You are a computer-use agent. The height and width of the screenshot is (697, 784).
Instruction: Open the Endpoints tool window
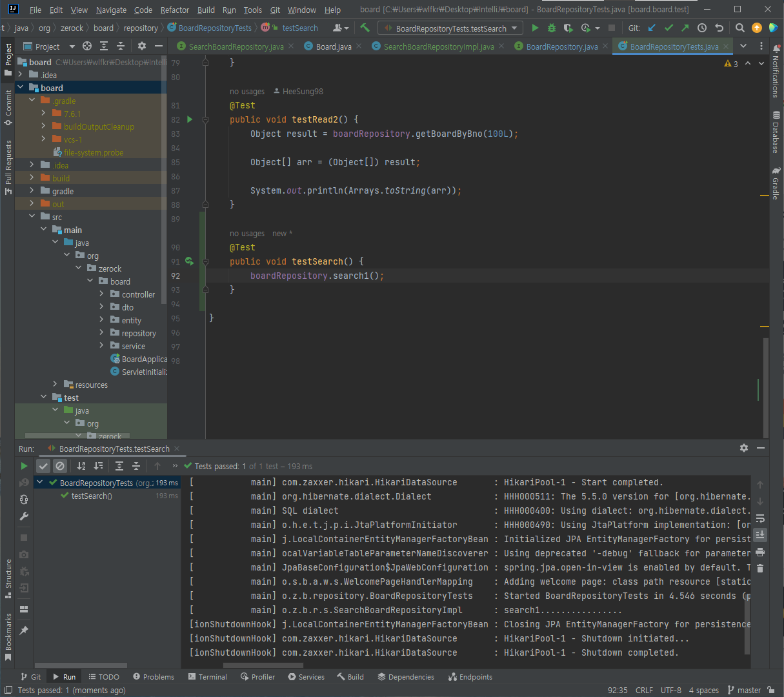pyautogui.click(x=470, y=677)
